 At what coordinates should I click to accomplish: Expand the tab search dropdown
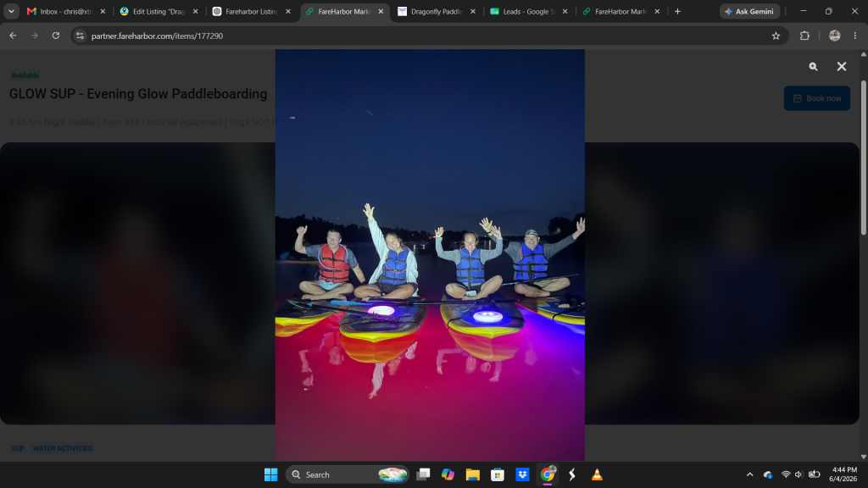[11, 12]
